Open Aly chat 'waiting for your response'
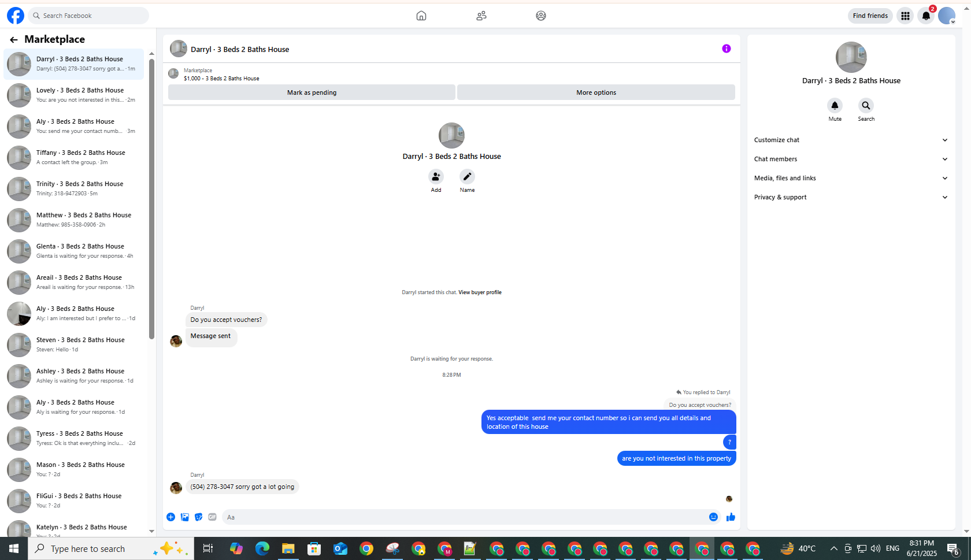 74,407
